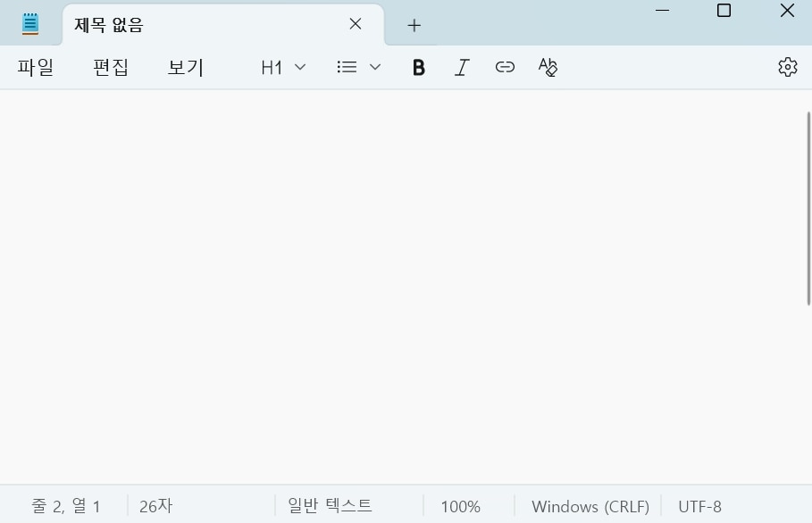Select the H1 heading style control
812x523 pixels.
272,67
